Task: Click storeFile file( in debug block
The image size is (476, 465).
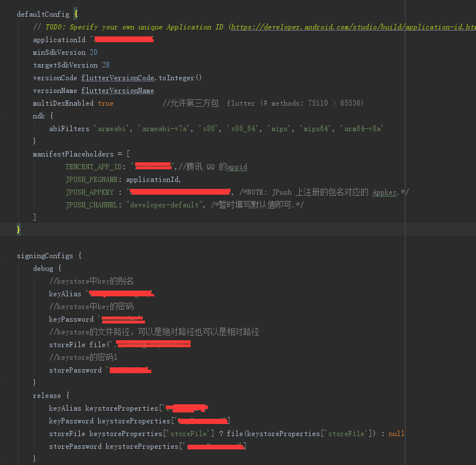Action: 79,345
